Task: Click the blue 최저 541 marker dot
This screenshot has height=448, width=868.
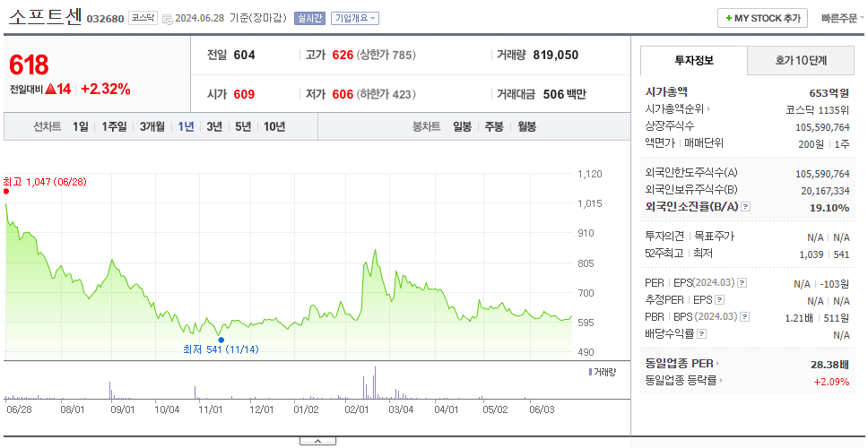Action: point(221,340)
